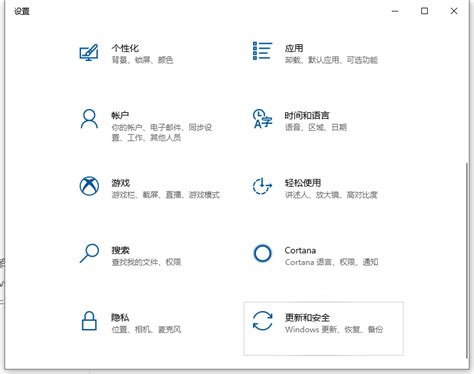Click the 游戏 Xbox icon
This screenshot has height=374, width=474.
pos(89,186)
